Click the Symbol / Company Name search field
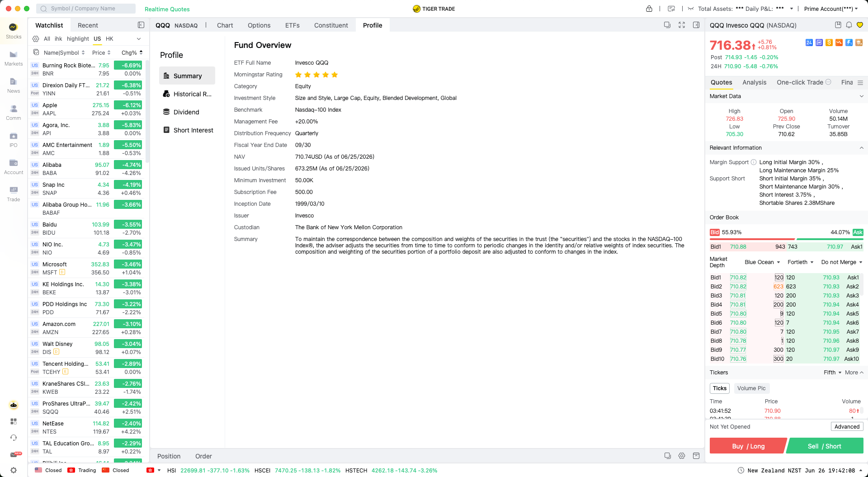This screenshot has height=477, width=868. 85,9
